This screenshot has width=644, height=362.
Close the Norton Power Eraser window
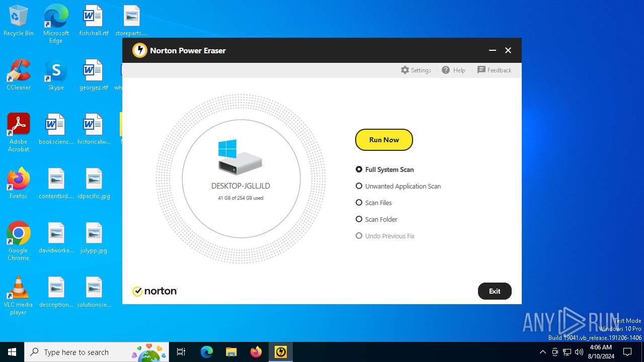pyautogui.click(x=508, y=50)
